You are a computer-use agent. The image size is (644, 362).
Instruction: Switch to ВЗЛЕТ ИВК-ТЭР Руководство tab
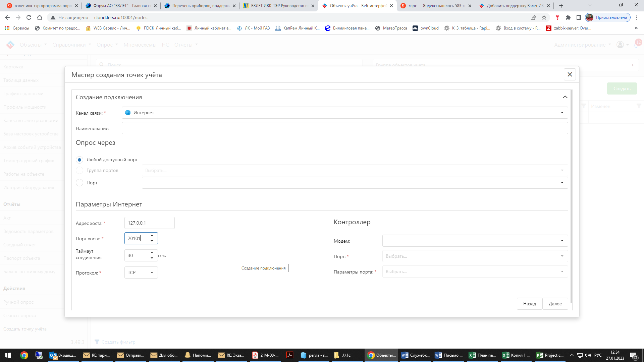(x=278, y=6)
